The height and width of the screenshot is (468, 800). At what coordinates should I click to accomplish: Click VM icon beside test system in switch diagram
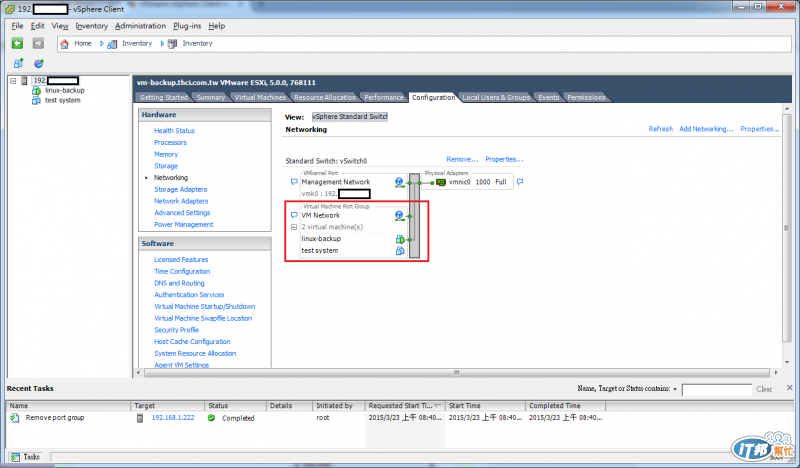coord(400,251)
